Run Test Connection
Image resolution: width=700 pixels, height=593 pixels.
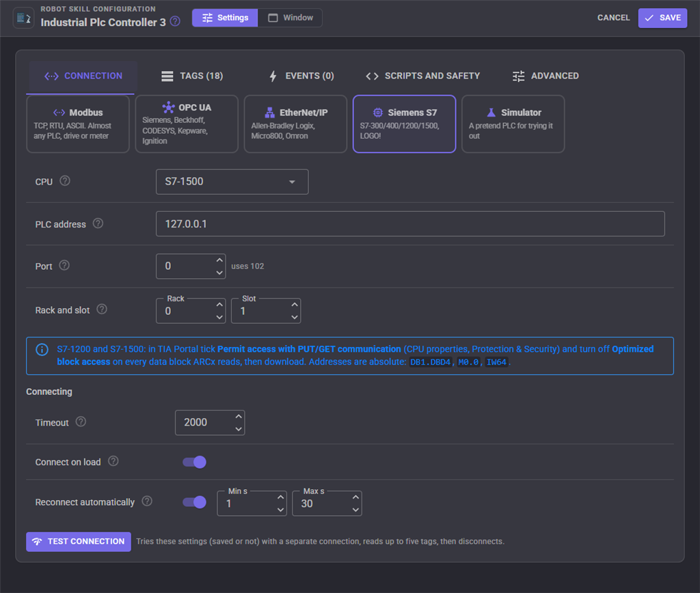(x=79, y=542)
